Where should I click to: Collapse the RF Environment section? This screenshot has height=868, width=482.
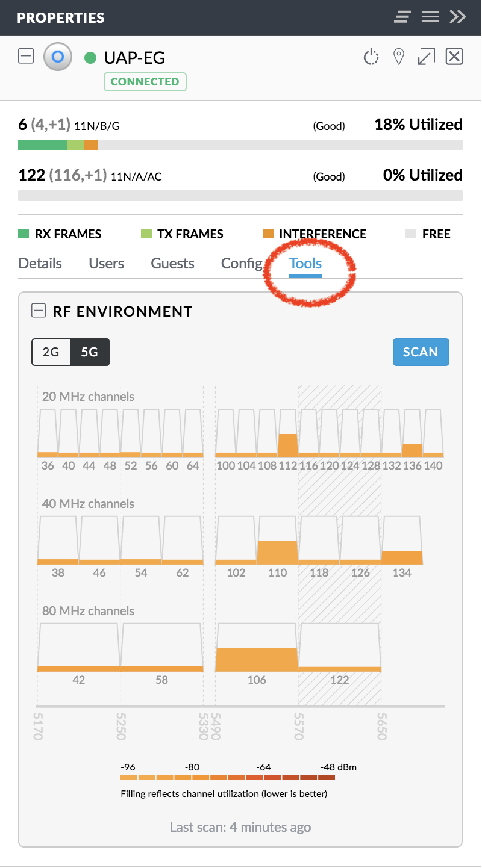pos(39,311)
